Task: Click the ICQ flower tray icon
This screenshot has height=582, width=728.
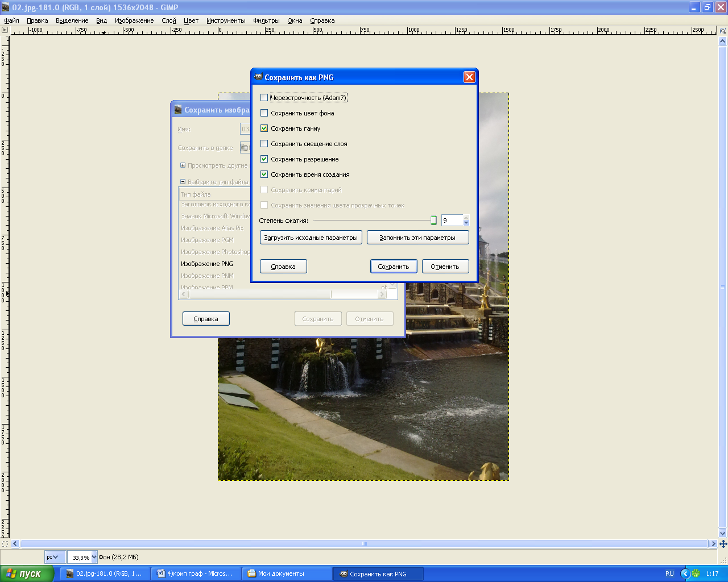Action: coord(696,573)
